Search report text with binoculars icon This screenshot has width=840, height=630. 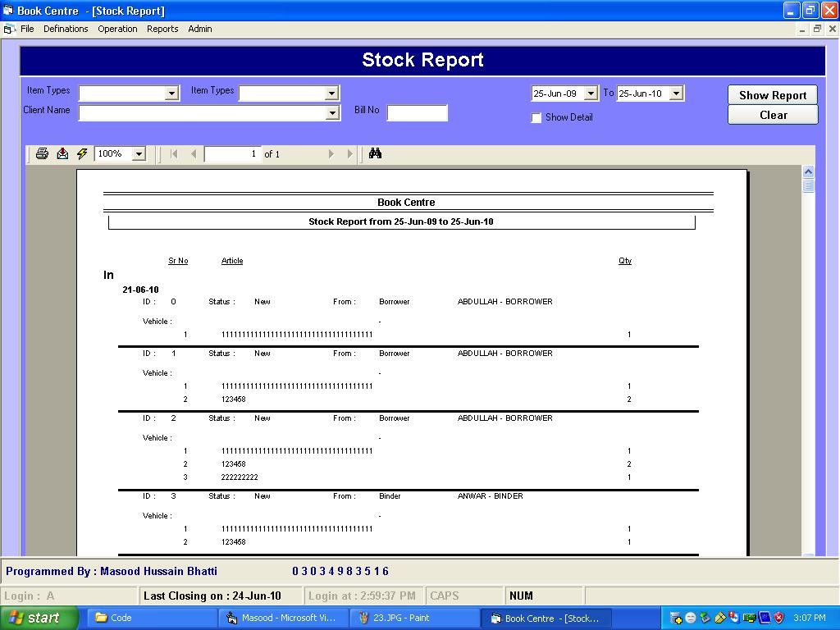[375, 153]
